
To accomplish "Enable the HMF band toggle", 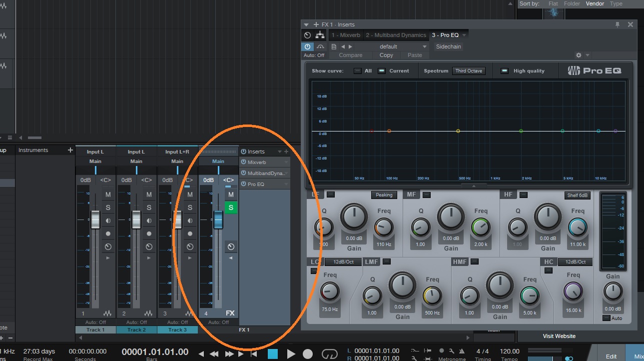I will point(475,261).
